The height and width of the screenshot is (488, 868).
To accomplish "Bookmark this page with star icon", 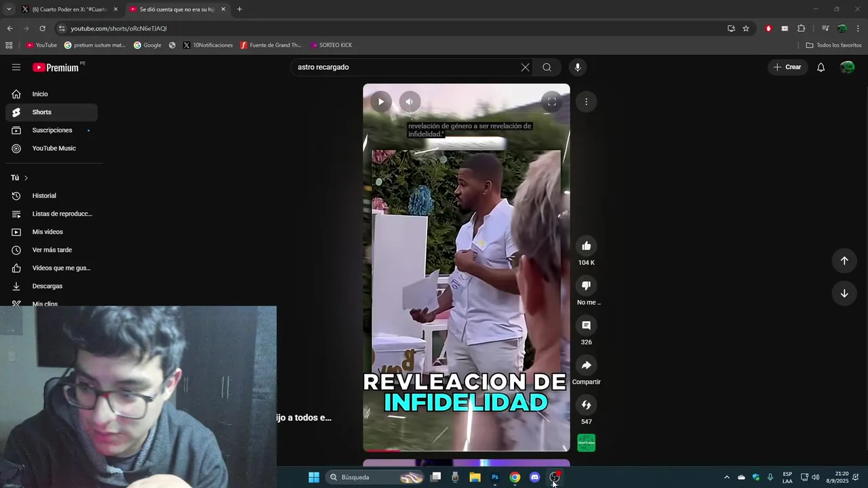I will [746, 28].
